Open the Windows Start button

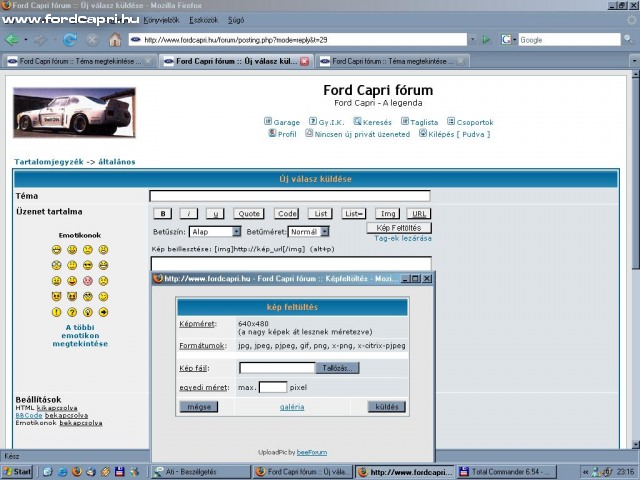[17, 472]
